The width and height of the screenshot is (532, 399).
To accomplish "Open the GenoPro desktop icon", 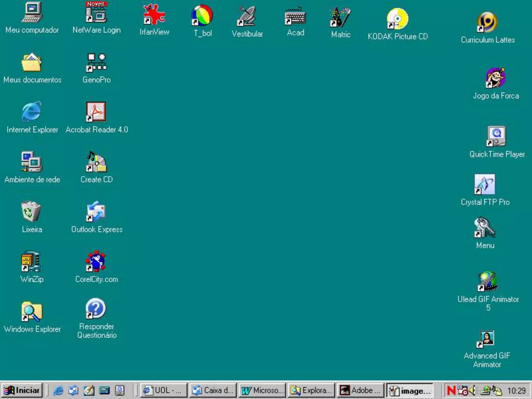I will click(96, 63).
